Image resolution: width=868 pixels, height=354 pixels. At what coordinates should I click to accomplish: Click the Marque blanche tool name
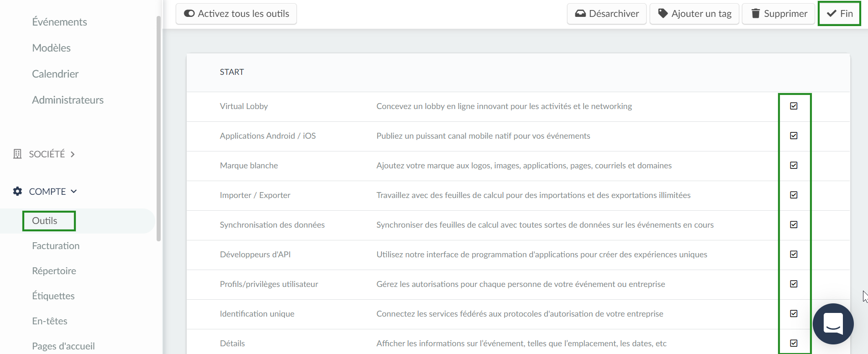click(x=249, y=166)
